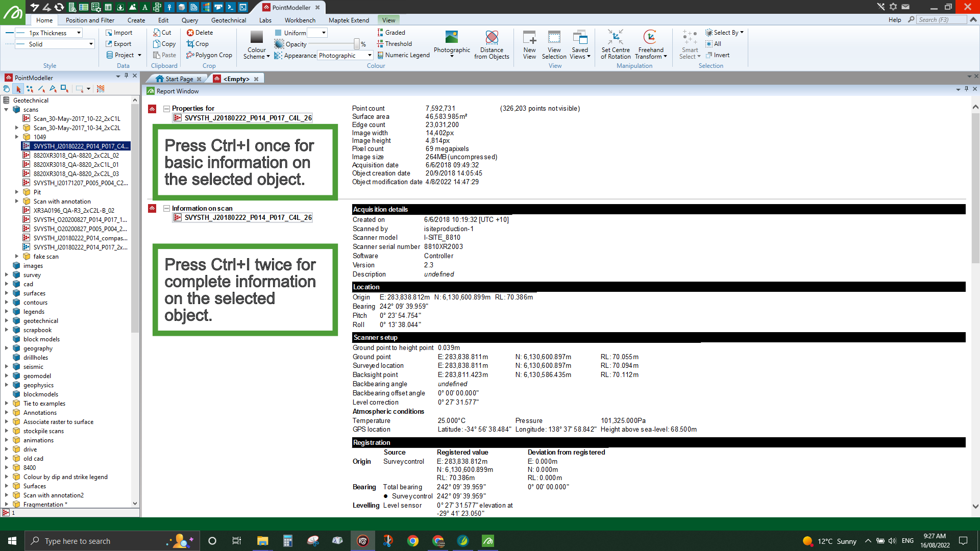Select the Threshold colour option

pos(394,44)
